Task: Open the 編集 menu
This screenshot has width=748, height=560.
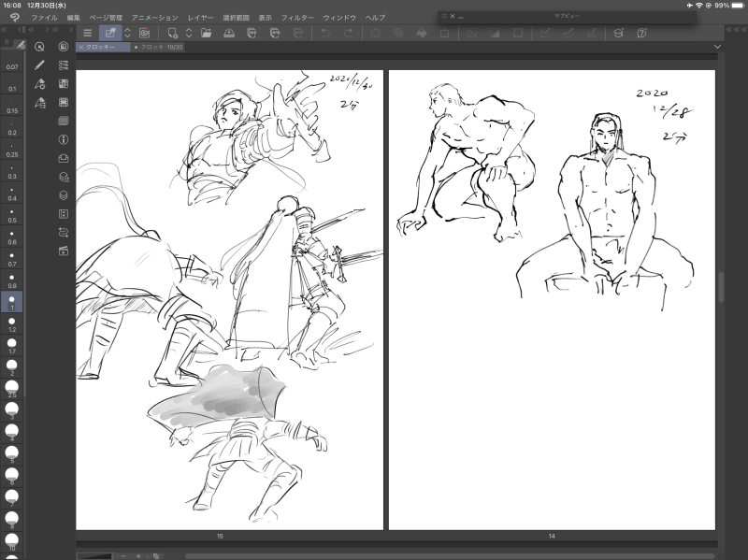Action: pyautogui.click(x=74, y=18)
